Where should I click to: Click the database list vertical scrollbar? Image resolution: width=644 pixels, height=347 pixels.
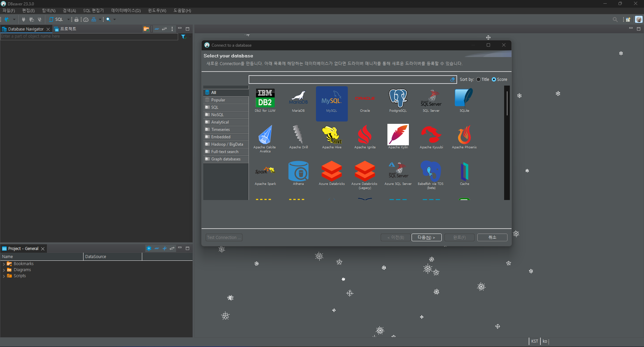coord(507,103)
